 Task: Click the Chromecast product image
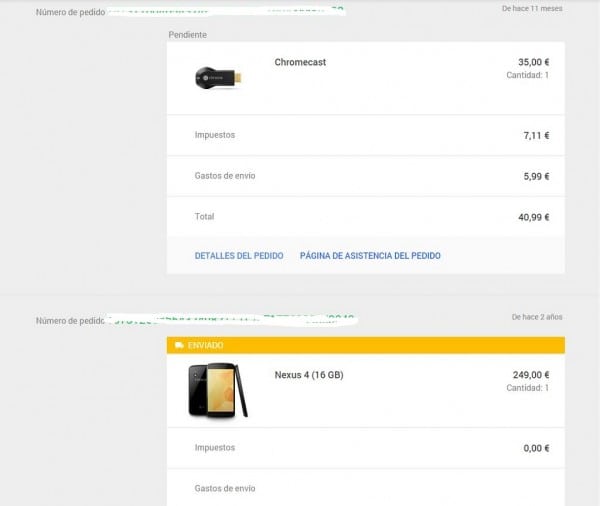(218, 78)
